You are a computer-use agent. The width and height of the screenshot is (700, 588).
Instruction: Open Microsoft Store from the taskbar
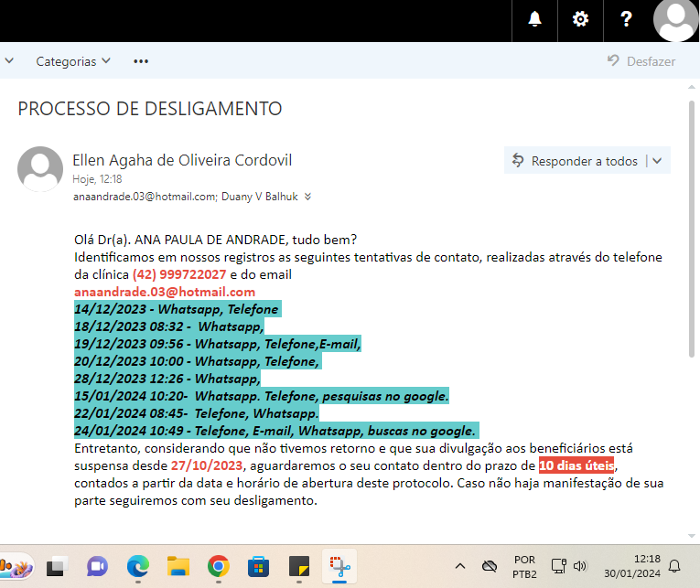point(258,566)
